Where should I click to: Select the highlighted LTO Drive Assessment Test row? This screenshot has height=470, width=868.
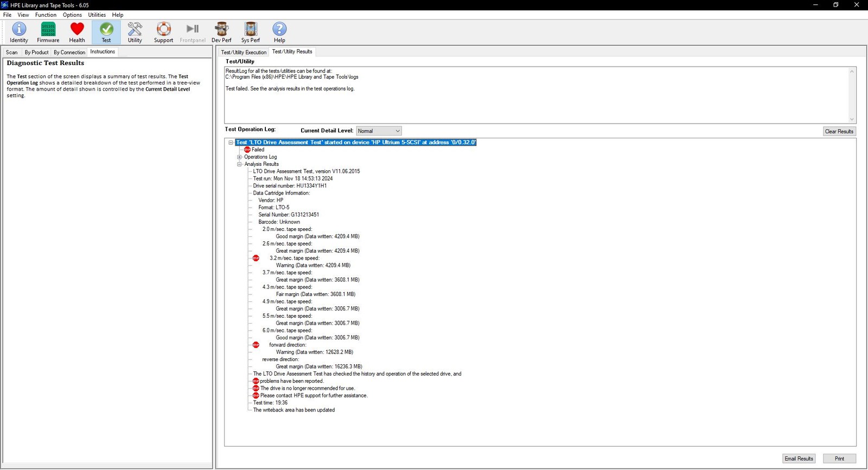tap(356, 143)
